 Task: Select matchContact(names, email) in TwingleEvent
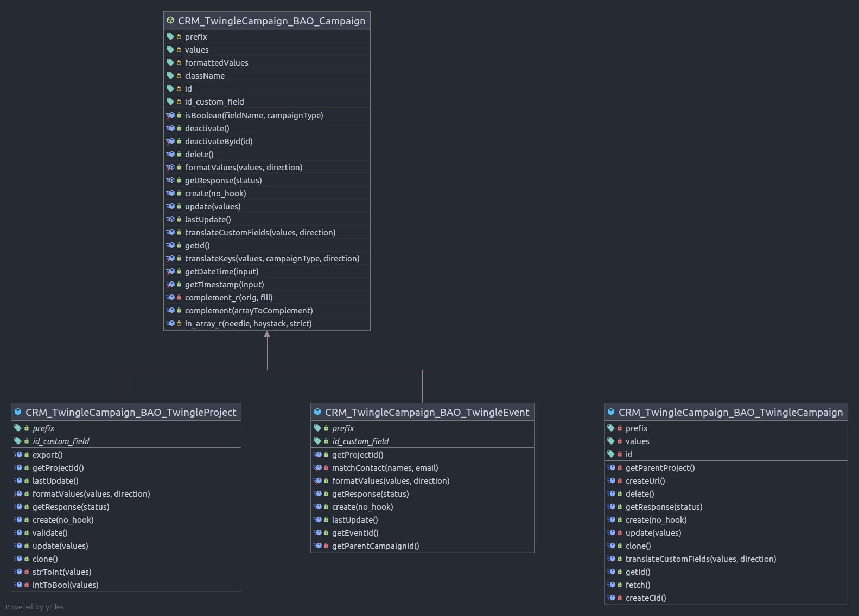click(422, 467)
